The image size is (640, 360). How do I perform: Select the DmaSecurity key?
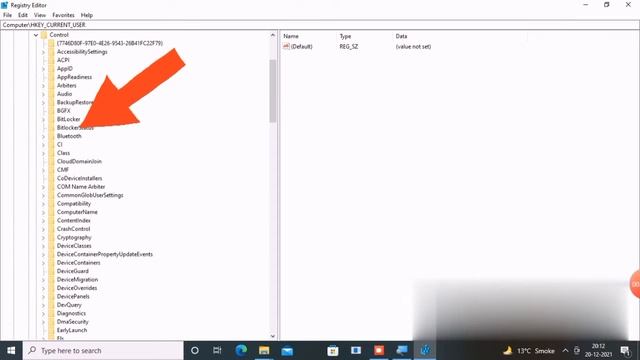pos(72,322)
